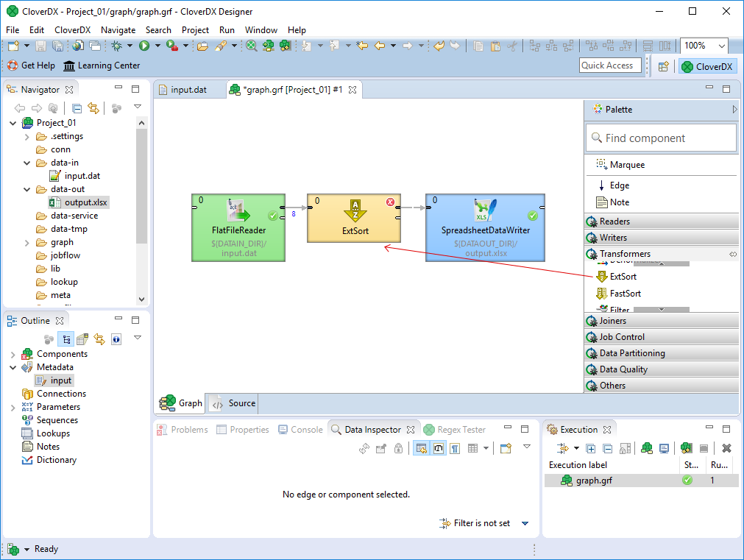Click the Marquee selection tool
Viewport: 744px width, 560px height.
626,165
